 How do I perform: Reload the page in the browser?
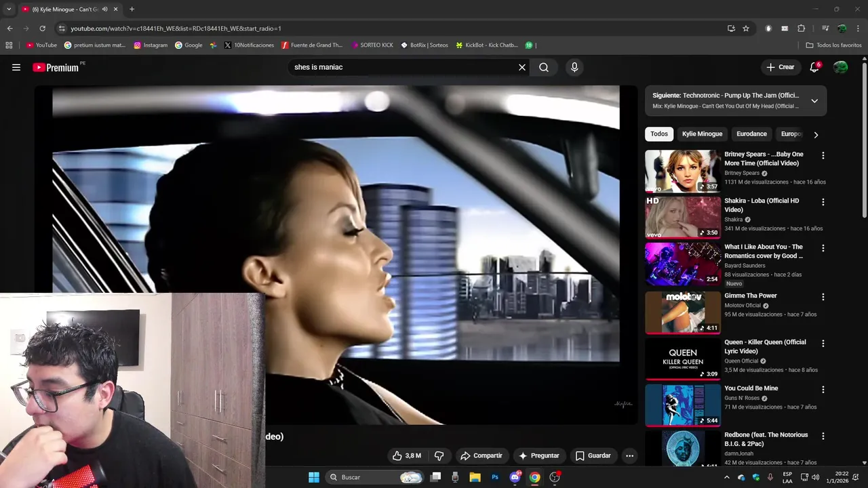point(42,28)
